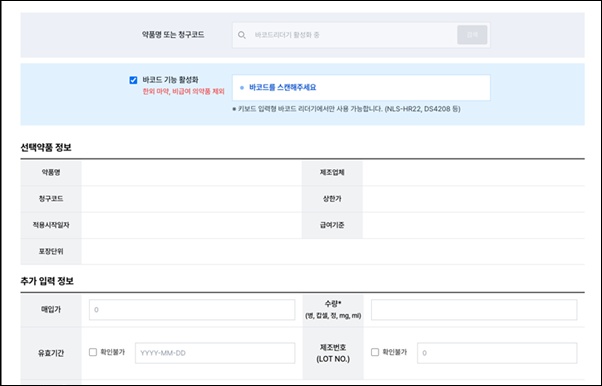This screenshot has height=386, width=602.
Task: Click the empty 제조업체 value cell
Action: coord(473,172)
